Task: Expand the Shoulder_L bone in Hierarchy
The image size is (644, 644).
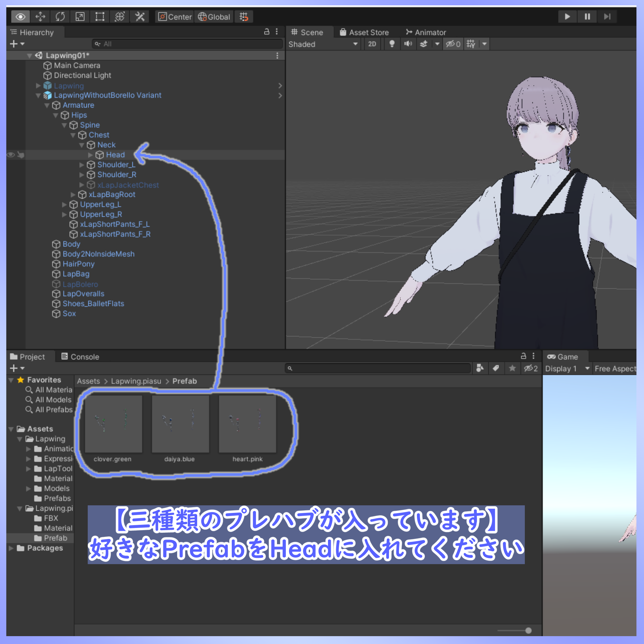Action: pos(82,165)
